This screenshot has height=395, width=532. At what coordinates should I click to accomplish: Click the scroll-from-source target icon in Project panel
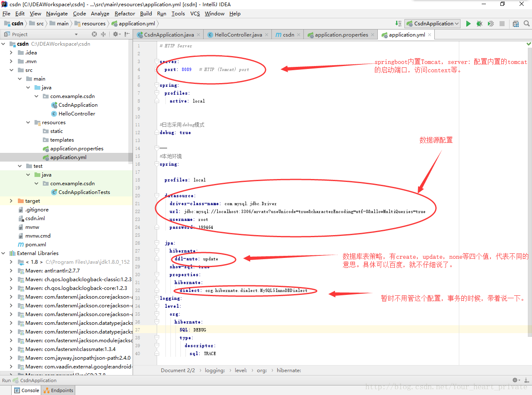(94, 34)
